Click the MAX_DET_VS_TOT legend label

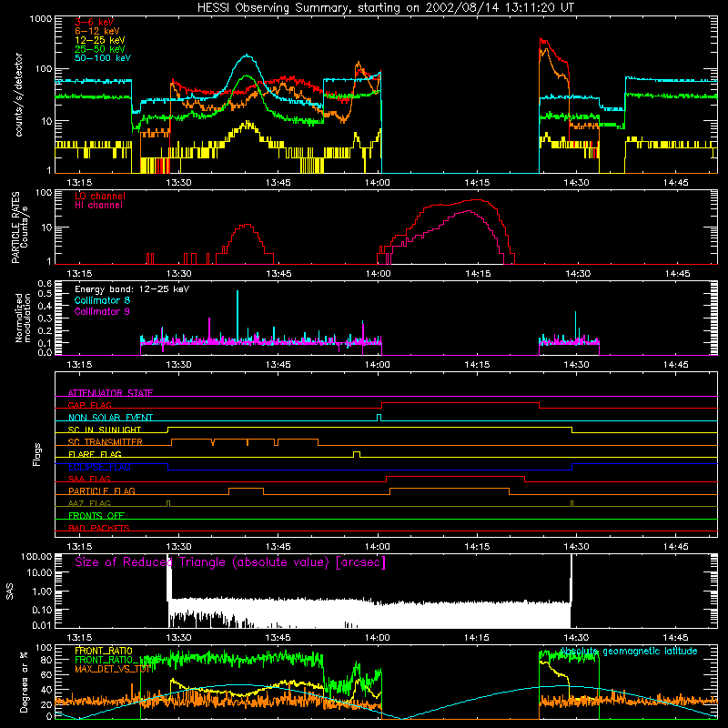pos(113,669)
